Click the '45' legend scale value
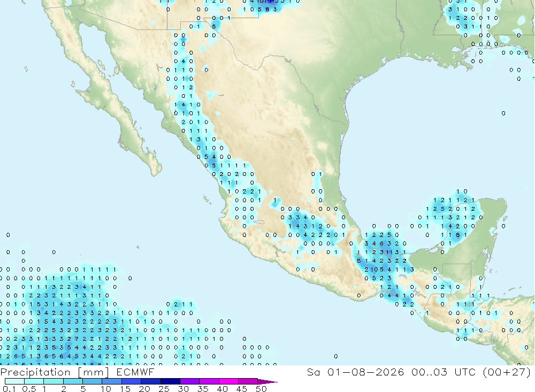 click(242, 389)
